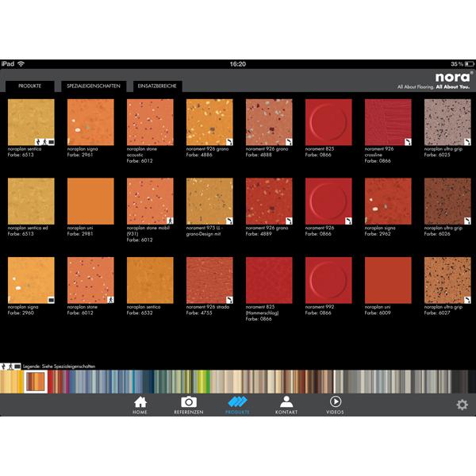Select norament 825 Hammerschlag tile
Screen dimensions: 476x476
(x=269, y=281)
